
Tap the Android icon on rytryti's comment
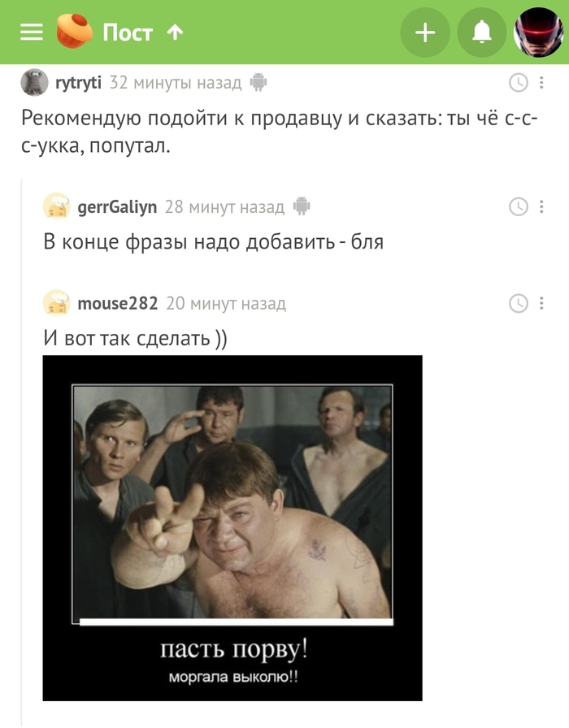coord(258,83)
